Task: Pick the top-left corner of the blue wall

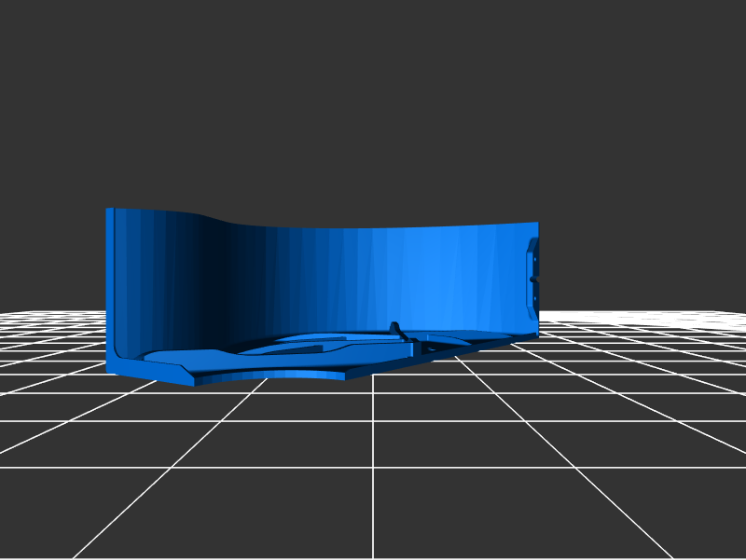Action: tap(108, 210)
